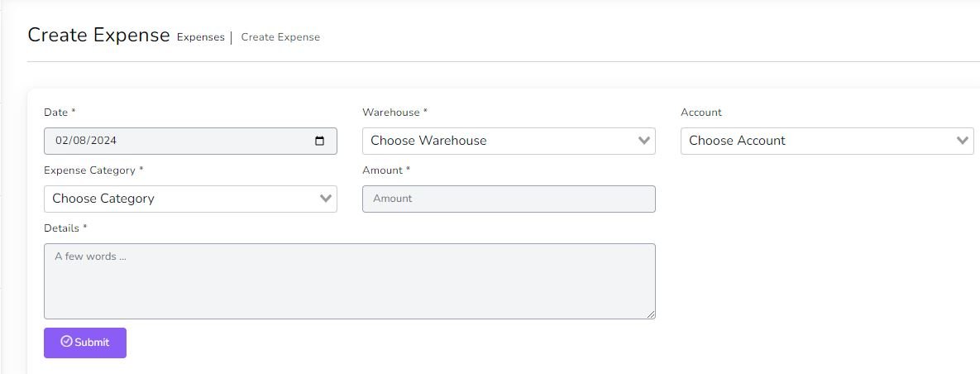Click the Create Expense page heading
Viewport: 980px width, 374px height.
tap(98, 36)
